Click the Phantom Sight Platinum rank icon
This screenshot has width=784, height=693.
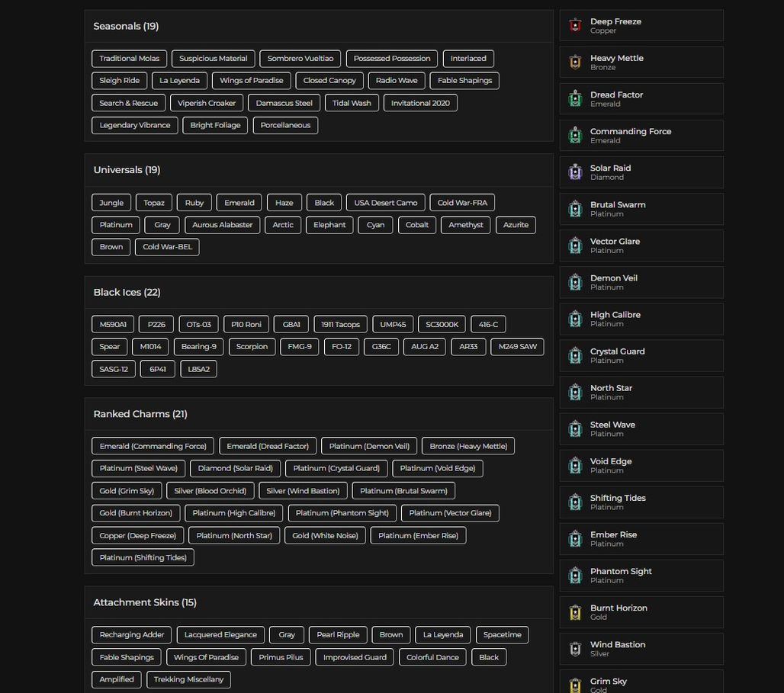(575, 575)
